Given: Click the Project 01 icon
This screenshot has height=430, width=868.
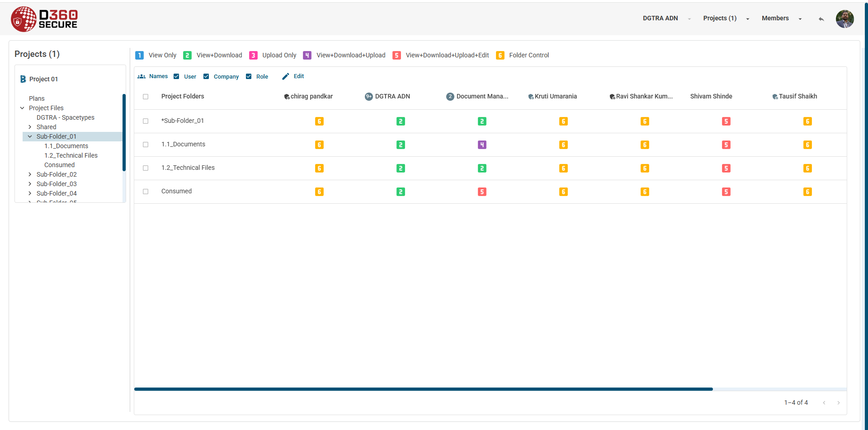Looking at the screenshot, I should click(x=23, y=79).
